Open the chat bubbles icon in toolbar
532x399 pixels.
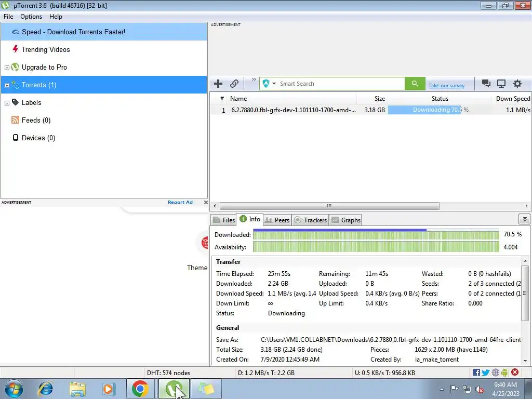(x=486, y=84)
